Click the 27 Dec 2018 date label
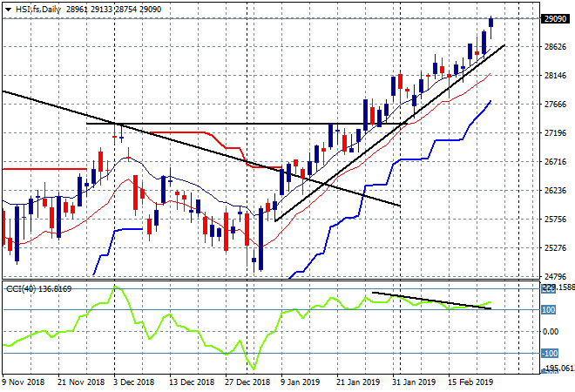575x392 pixels. pos(247,382)
